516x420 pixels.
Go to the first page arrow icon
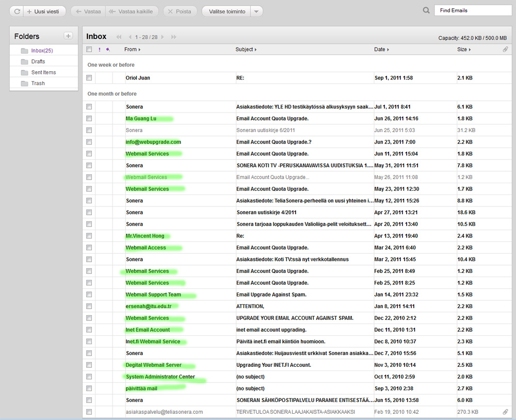(119, 37)
